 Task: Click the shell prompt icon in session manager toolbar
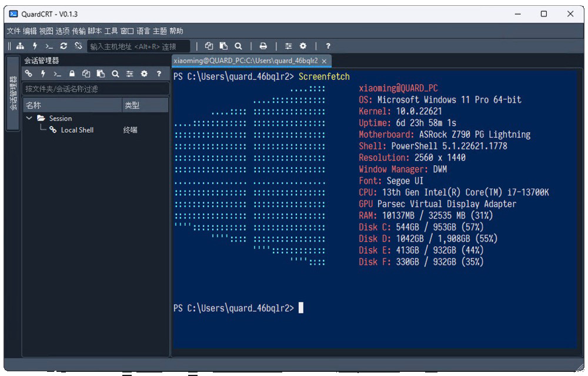[57, 74]
